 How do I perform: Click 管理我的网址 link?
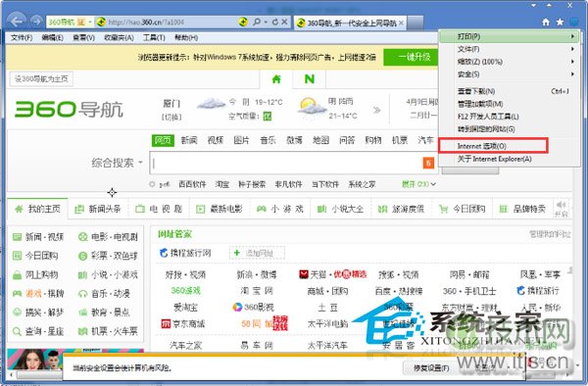[x=550, y=234]
